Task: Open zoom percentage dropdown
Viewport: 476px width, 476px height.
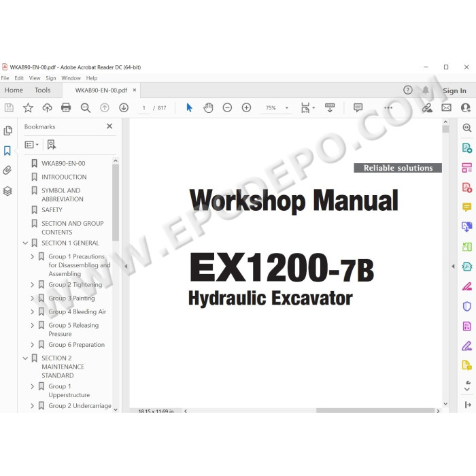Action: [286, 107]
